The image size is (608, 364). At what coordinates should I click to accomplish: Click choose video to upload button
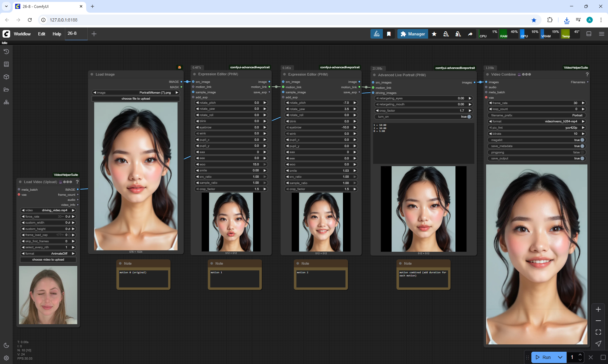pos(48,260)
